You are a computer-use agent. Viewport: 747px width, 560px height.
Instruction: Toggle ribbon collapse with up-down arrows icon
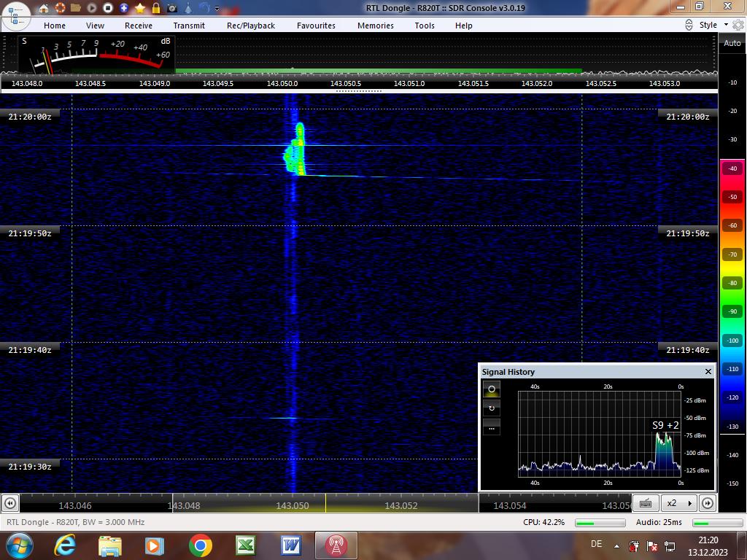689,26
